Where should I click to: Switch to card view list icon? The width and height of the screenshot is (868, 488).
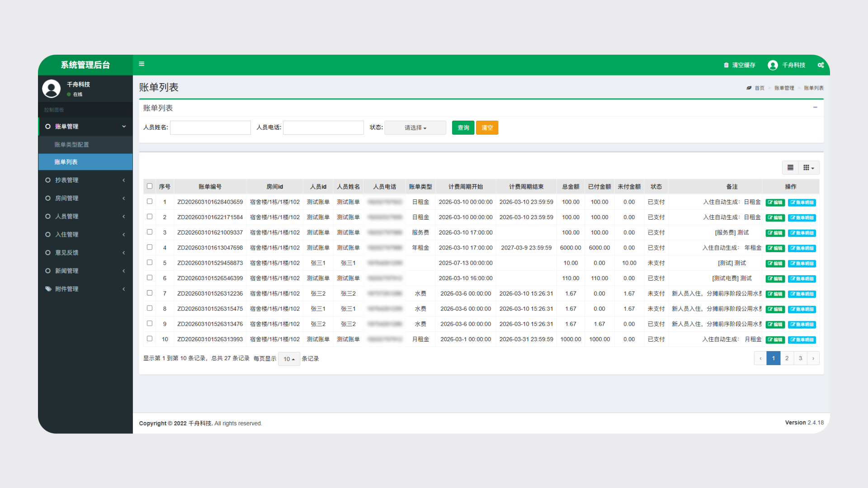click(x=790, y=168)
